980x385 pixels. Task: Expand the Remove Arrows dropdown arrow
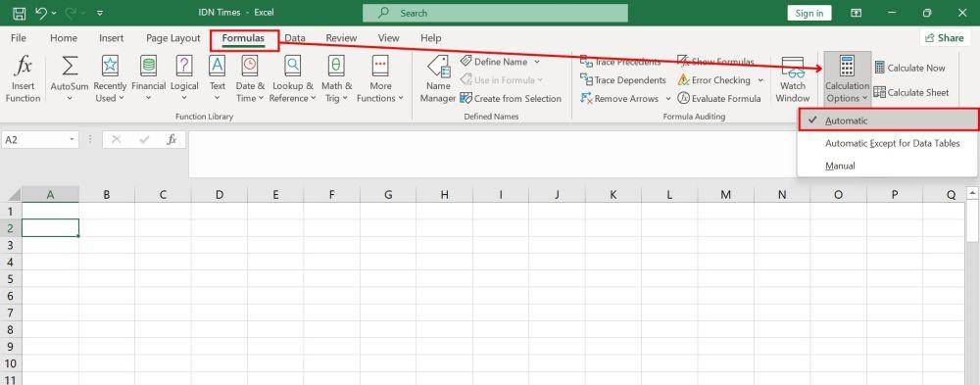(667, 99)
